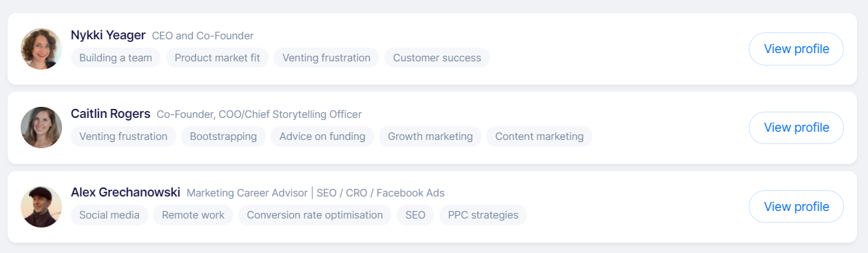868x253 pixels.
Task: View profile of Caitlin Rogers
Action: coord(796,128)
